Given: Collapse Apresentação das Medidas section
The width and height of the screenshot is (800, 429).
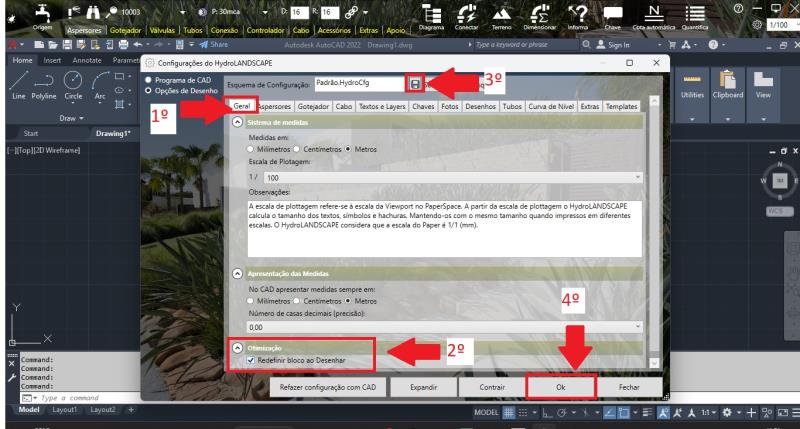Looking at the screenshot, I should [x=237, y=274].
